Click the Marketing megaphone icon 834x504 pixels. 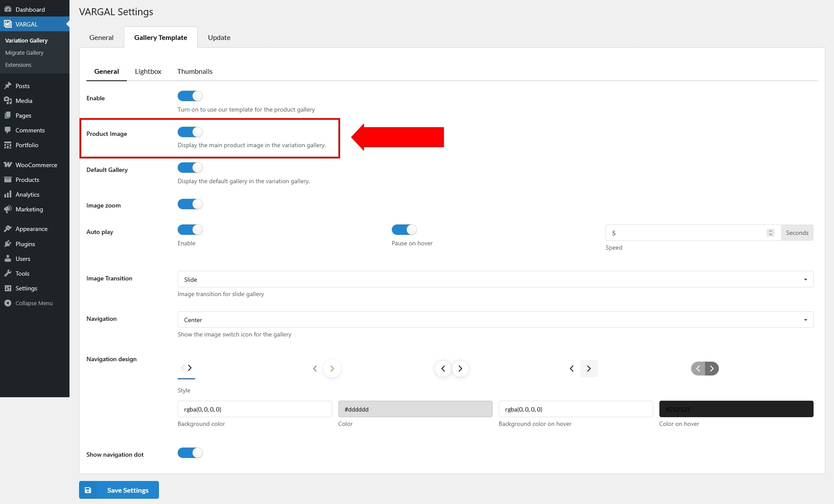(x=8, y=209)
